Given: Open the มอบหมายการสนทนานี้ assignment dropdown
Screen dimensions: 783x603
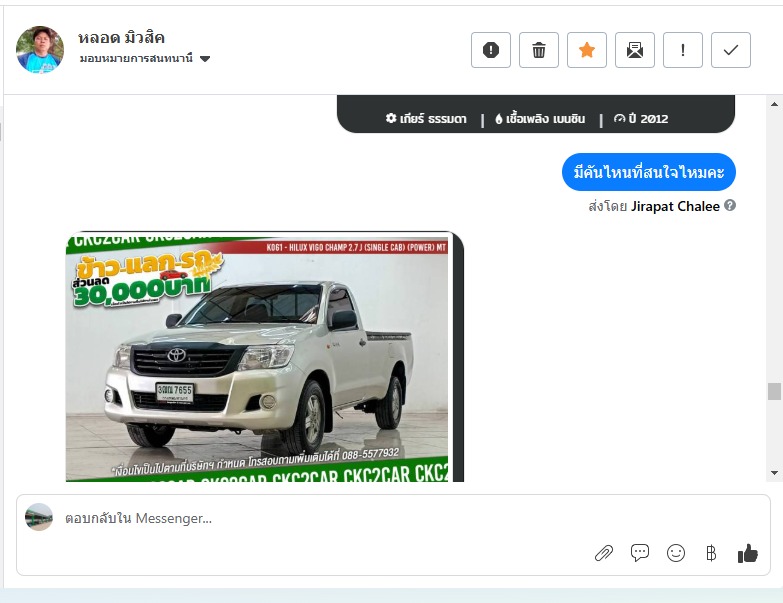Looking at the screenshot, I should point(145,58).
